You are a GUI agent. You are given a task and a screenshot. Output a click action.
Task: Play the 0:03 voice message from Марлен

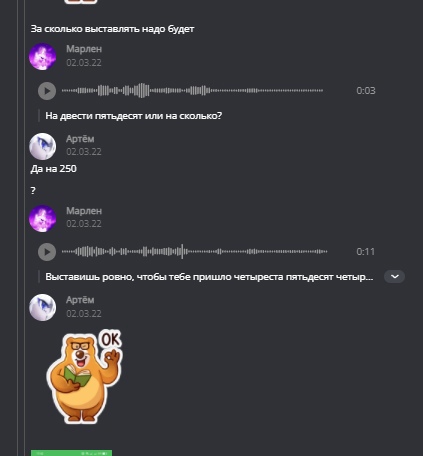[47, 91]
